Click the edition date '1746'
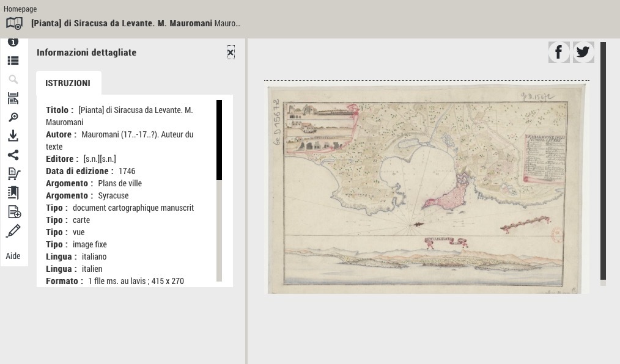Image resolution: width=620 pixels, height=364 pixels. [x=127, y=172]
